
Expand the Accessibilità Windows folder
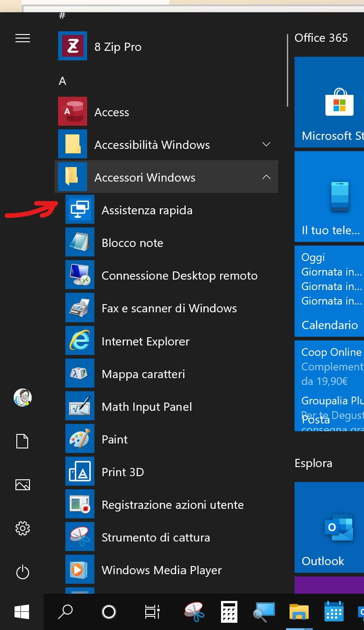(x=266, y=145)
